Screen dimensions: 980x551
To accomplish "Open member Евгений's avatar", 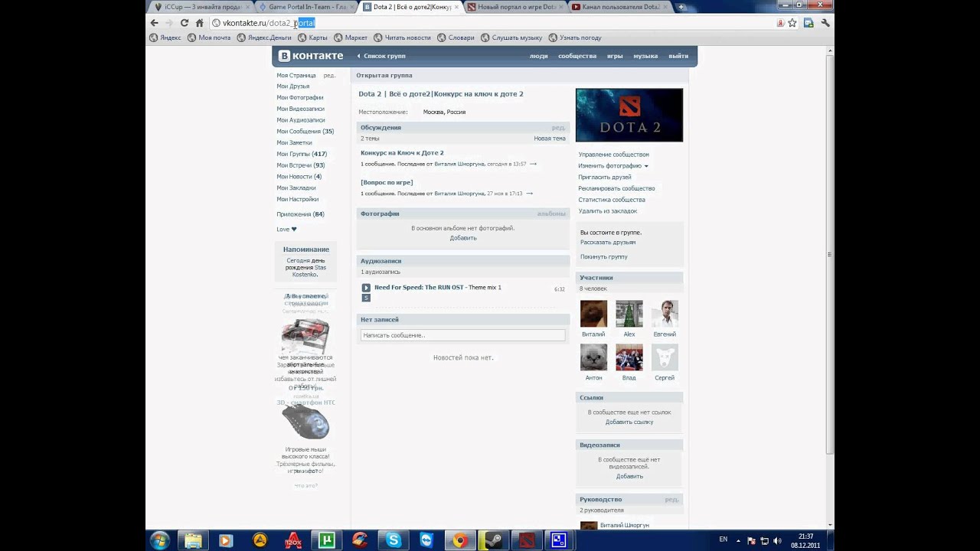I will click(665, 314).
